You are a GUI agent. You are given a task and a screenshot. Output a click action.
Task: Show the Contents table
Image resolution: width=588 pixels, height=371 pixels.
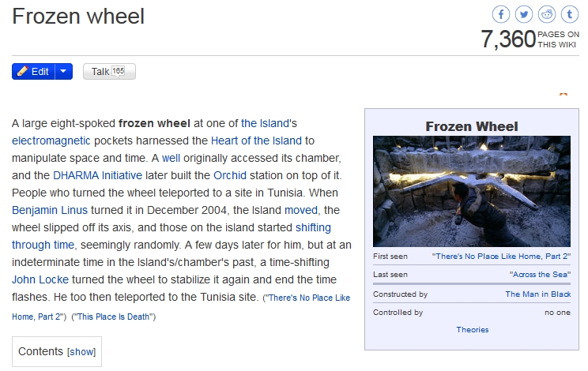coord(81,352)
